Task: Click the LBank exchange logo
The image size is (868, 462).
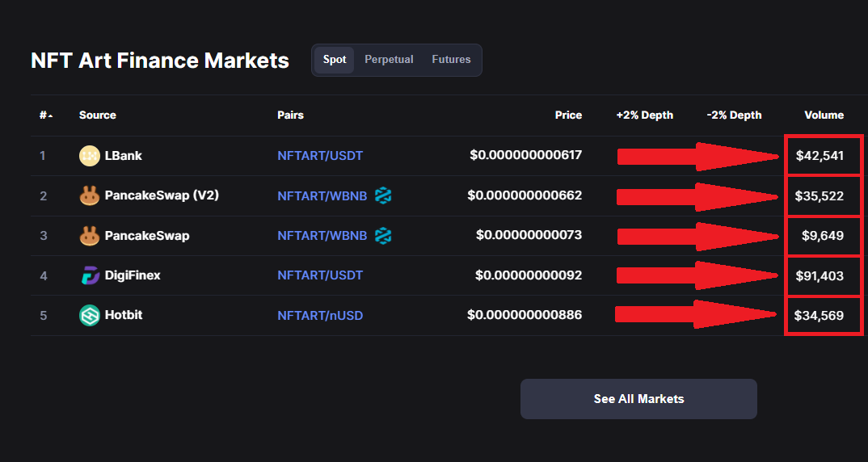Action: 89,156
